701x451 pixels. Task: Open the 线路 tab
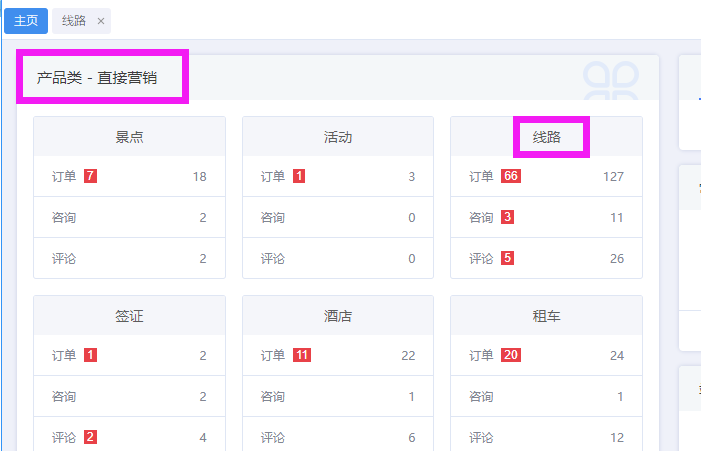[x=74, y=20]
